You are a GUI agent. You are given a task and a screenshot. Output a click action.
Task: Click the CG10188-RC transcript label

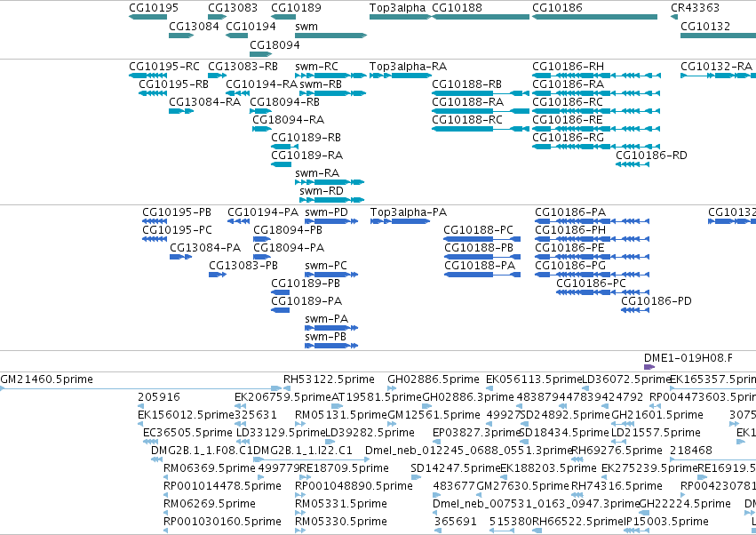(467, 120)
